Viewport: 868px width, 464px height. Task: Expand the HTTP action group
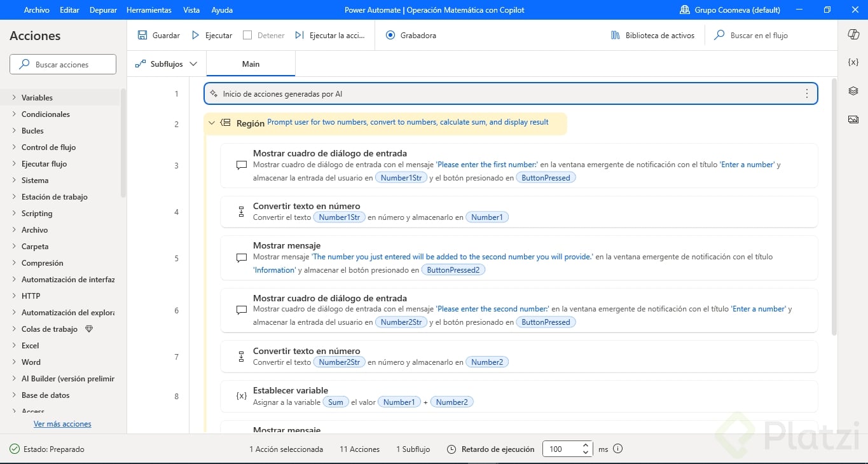pos(14,296)
